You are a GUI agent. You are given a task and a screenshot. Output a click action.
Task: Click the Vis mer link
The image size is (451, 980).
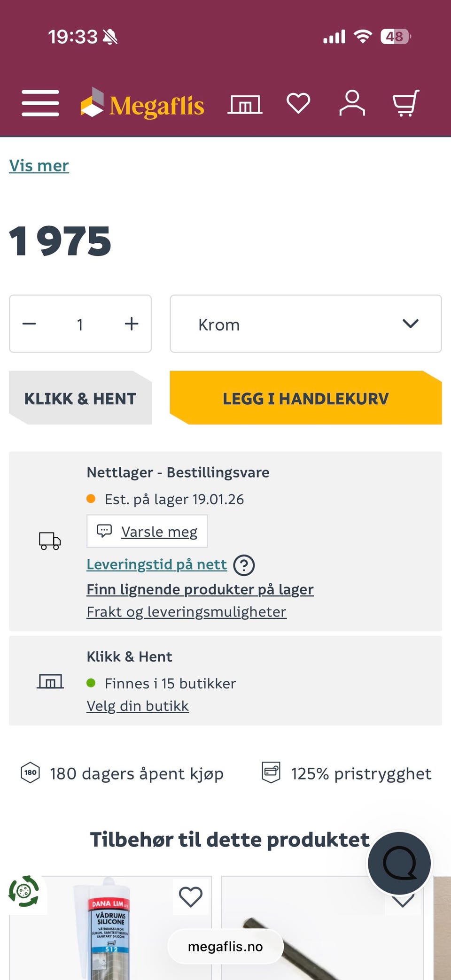(39, 166)
